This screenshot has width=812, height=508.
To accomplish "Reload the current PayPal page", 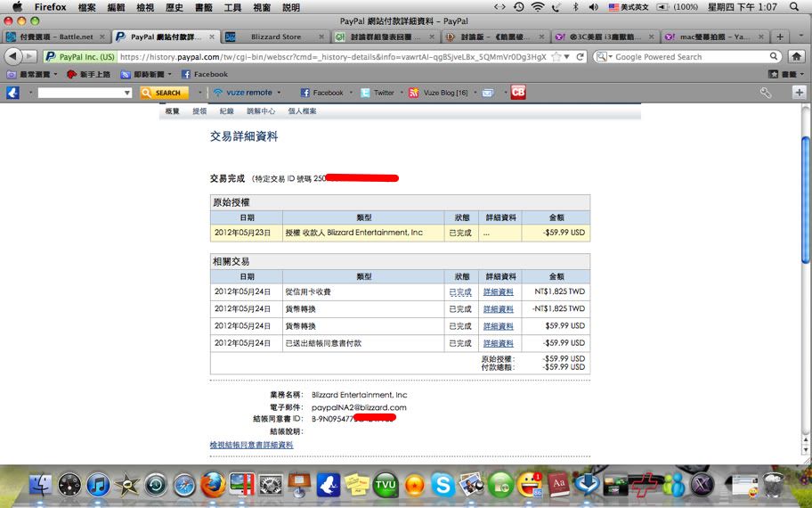I will click(x=580, y=56).
